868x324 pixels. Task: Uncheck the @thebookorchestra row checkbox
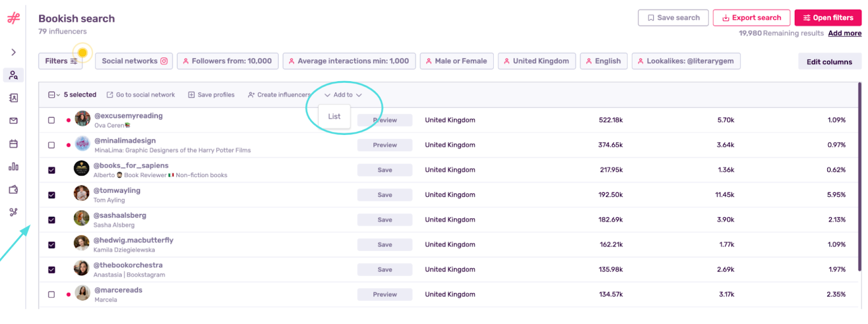click(52, 270)
